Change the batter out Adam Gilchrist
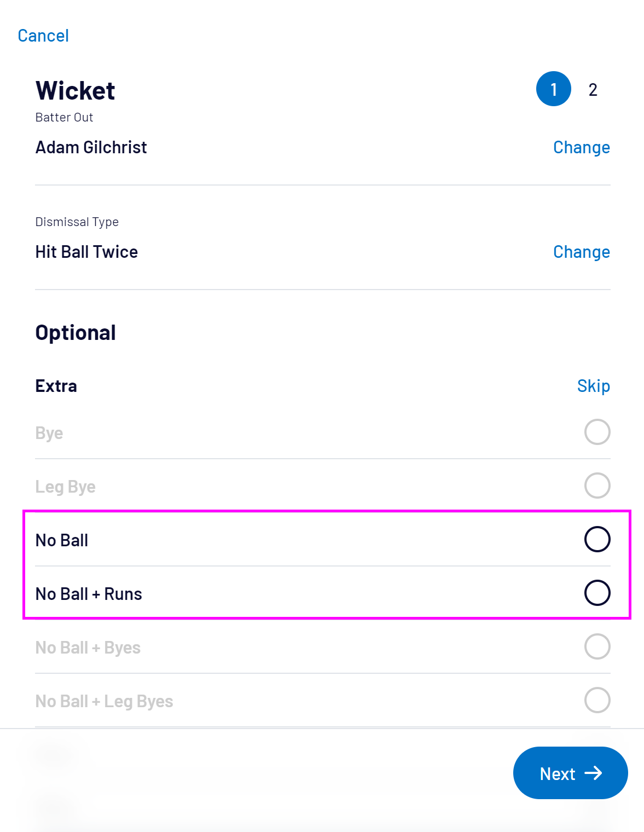This screenshot has width=644, height=832. [581, 147]
